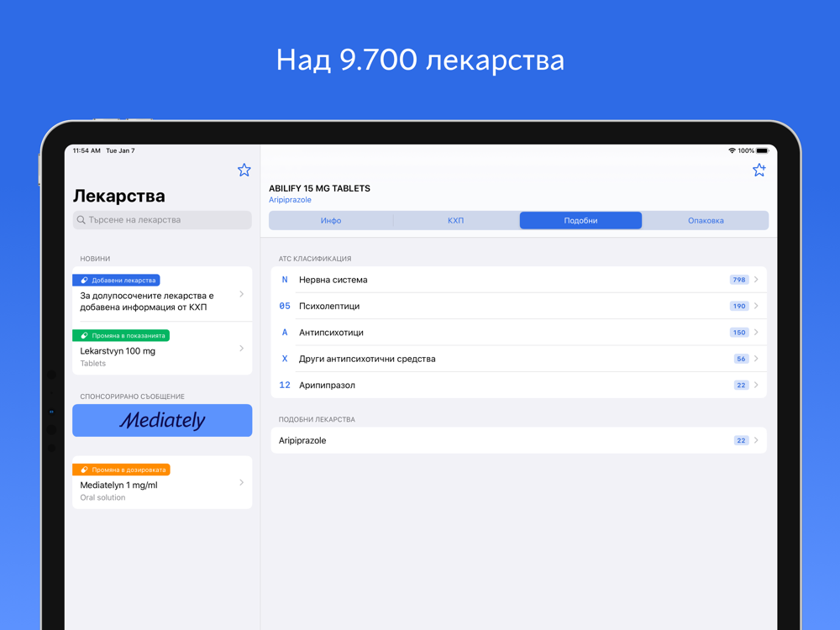The image size is (840, 630).
Task: Click the 12 code icon for Арипипразол
Action: (285, 385)
